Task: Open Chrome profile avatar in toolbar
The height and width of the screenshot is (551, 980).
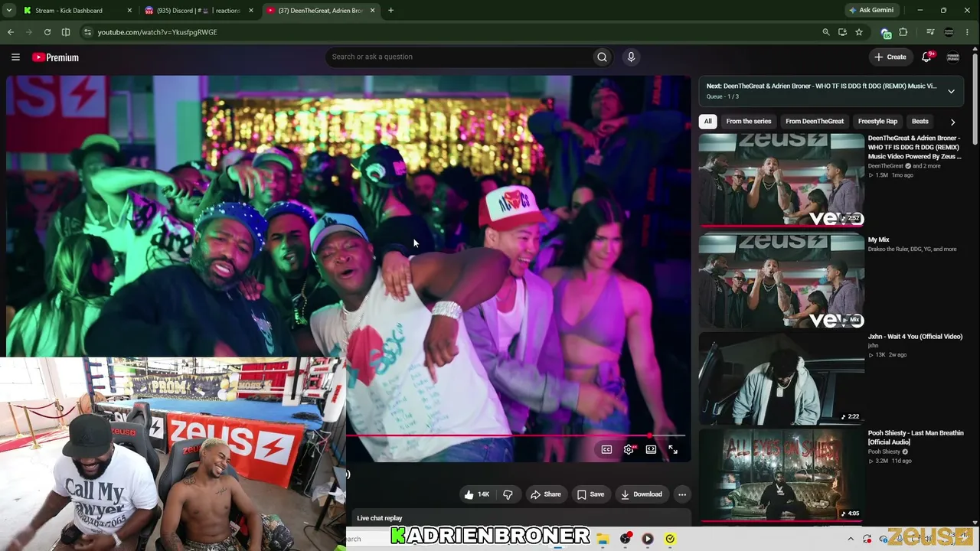Action: point(949,32)
